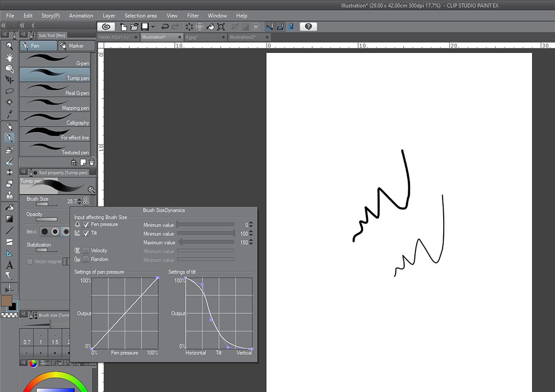The height and width of the screenshot is (392, 555).
Task: Open Tool property palette menu
Action: pos(23,172)
